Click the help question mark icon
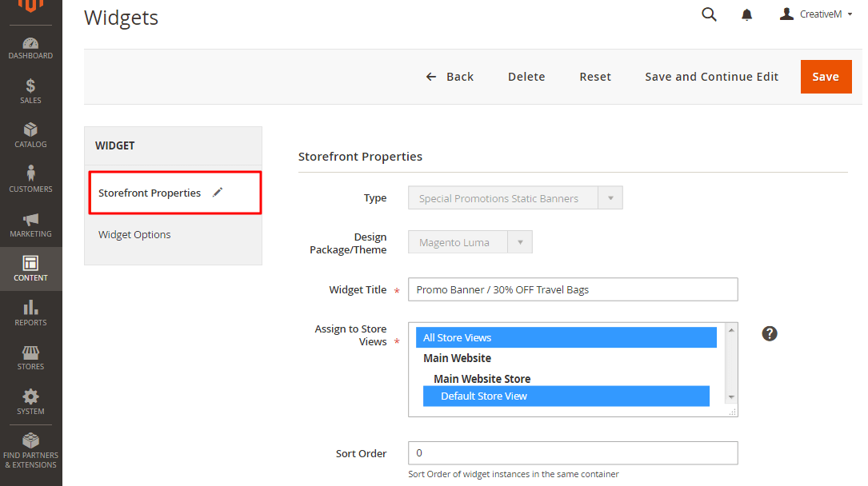The image size is (868, 486). pos(770,333)
